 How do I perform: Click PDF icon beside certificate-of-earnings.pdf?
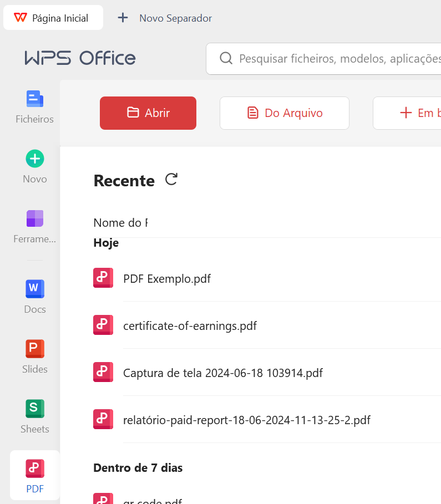103,325
